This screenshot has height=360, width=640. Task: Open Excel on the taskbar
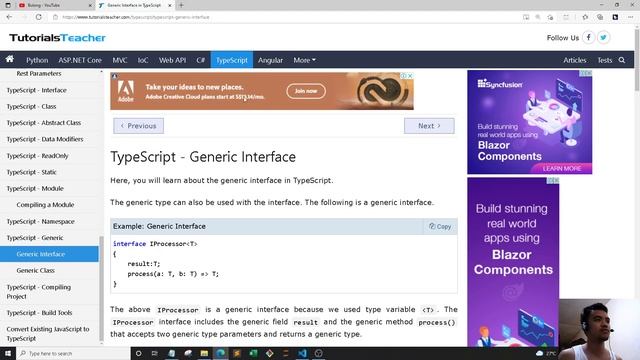pos(253,353)
